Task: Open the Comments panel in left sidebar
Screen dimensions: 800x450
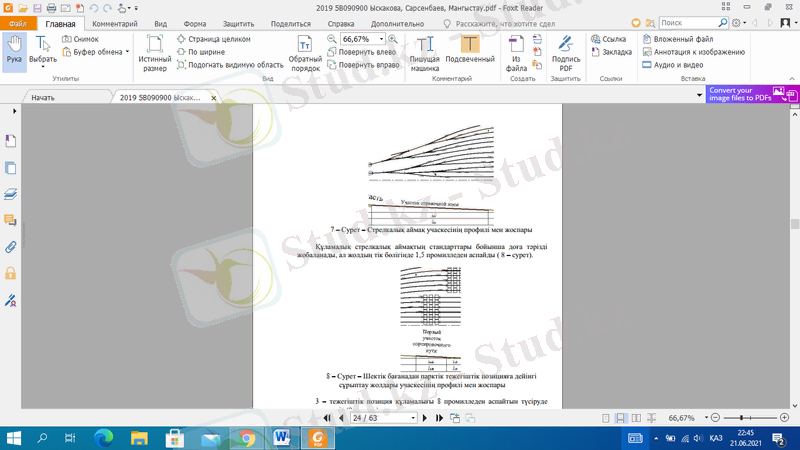Action: pos(11,220)
